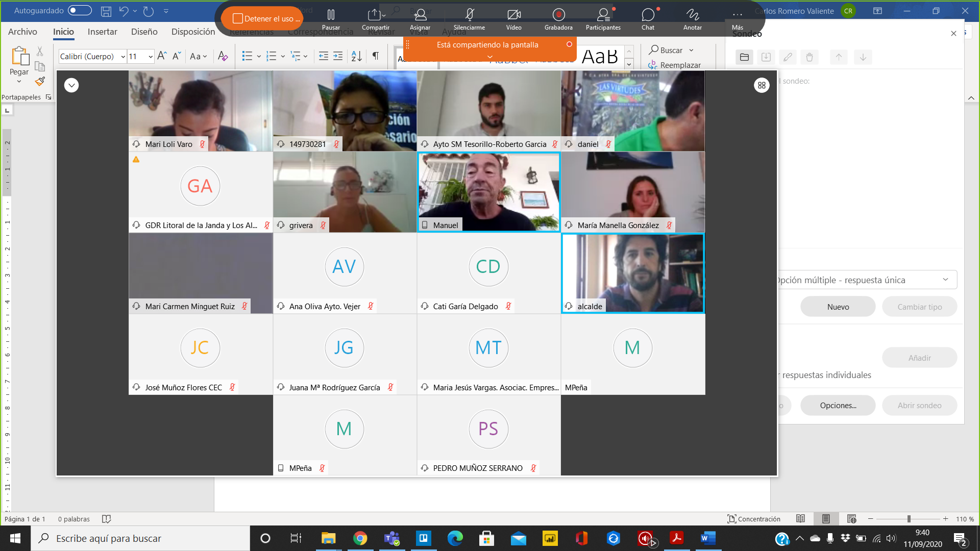The image size is (980, 551).
Task: Open the Buscar dropdown arrow
Action: coord(691,50)
